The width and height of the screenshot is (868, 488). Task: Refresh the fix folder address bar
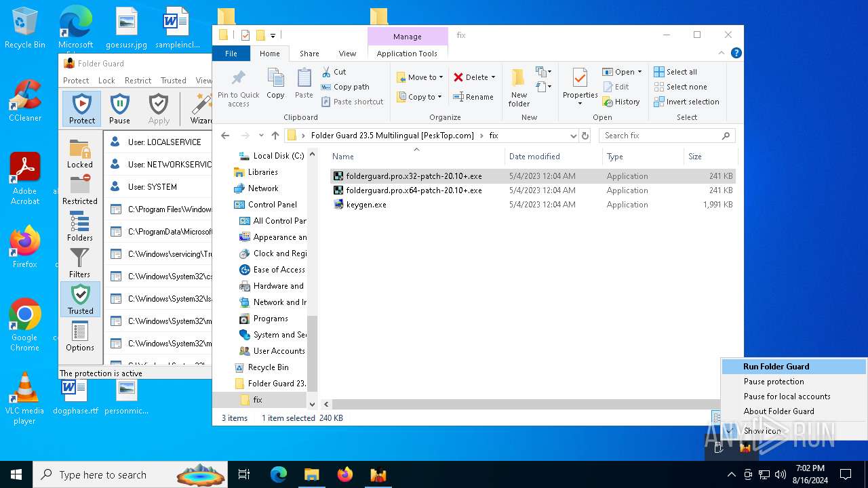(x=585, y=136)
